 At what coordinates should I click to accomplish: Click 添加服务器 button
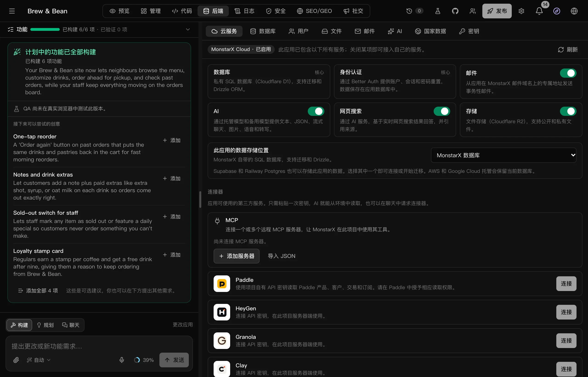(236, 256)
